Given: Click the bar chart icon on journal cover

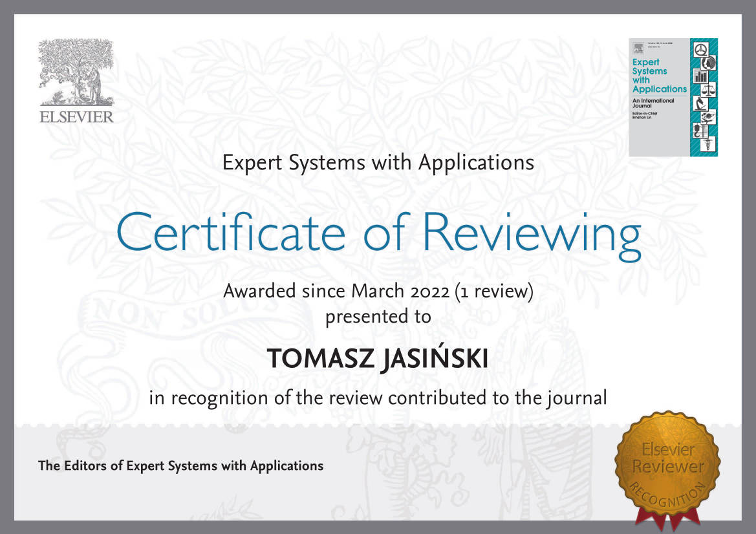Looking at the screenshot, I should pos(701,76).
